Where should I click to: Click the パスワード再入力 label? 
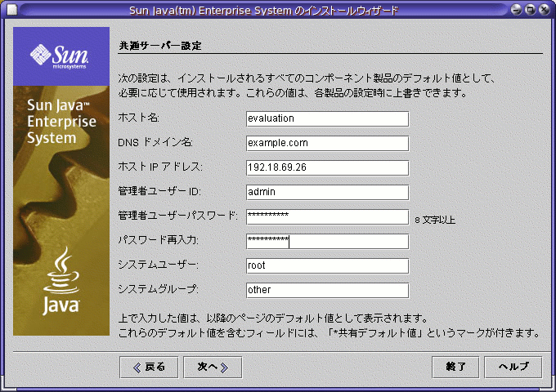point(158,240)
